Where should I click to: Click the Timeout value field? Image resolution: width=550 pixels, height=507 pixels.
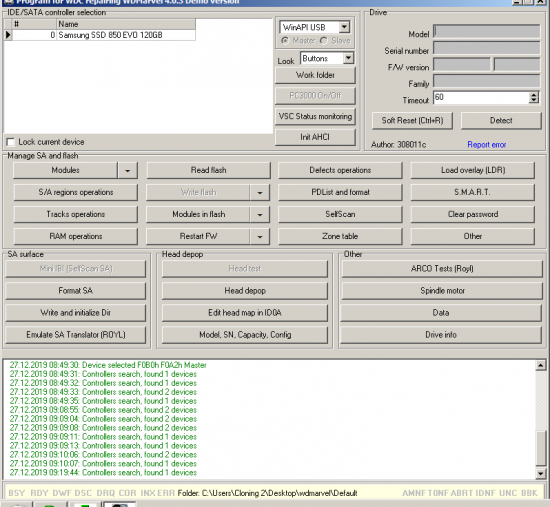click(481, 98)
